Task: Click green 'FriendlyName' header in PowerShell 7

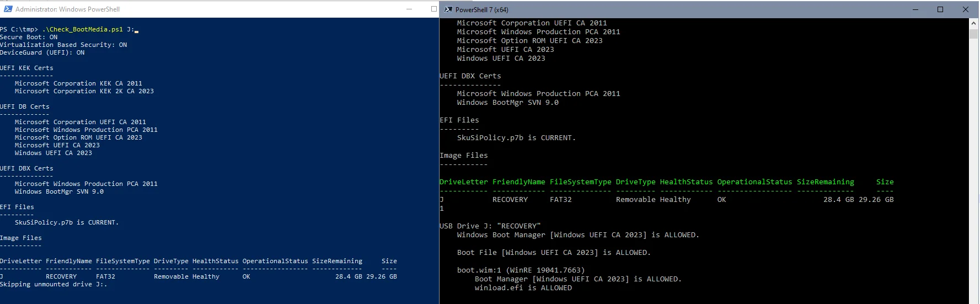Action: tap(519, 182)
